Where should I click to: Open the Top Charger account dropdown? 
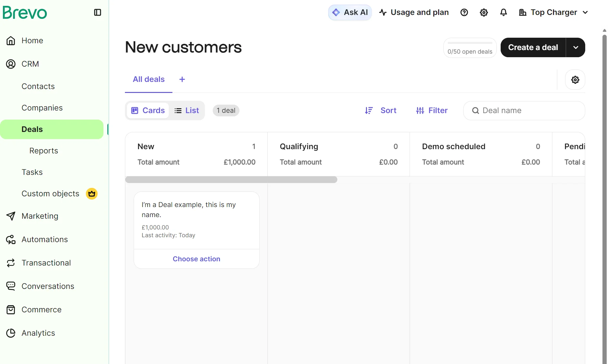pyautogui.click(x=554, y=12)
